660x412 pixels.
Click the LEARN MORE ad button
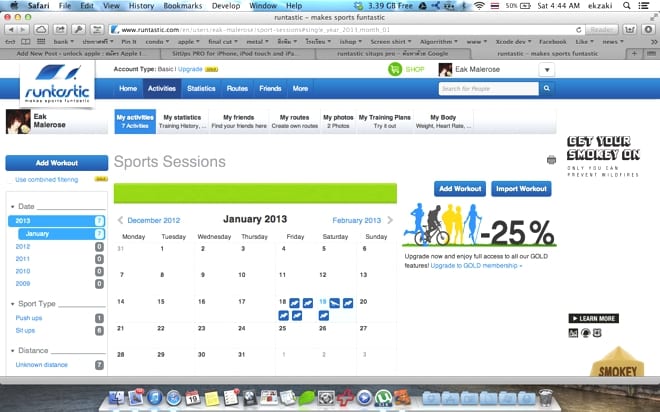(593, 318)
